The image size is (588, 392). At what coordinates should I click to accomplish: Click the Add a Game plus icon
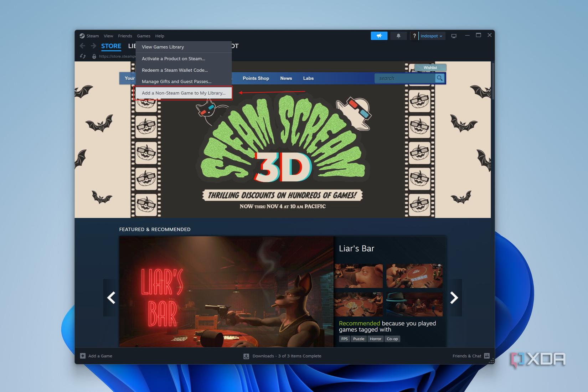coord(83,356)
